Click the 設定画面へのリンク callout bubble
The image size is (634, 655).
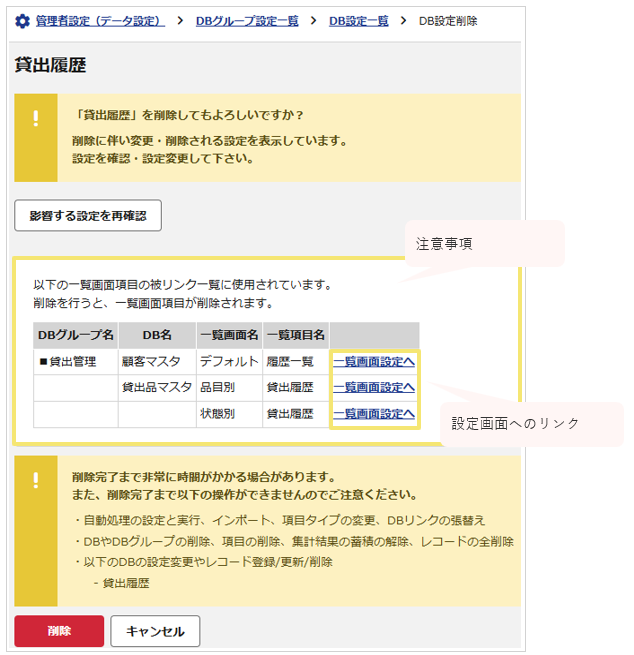click(x=532, y=424)
